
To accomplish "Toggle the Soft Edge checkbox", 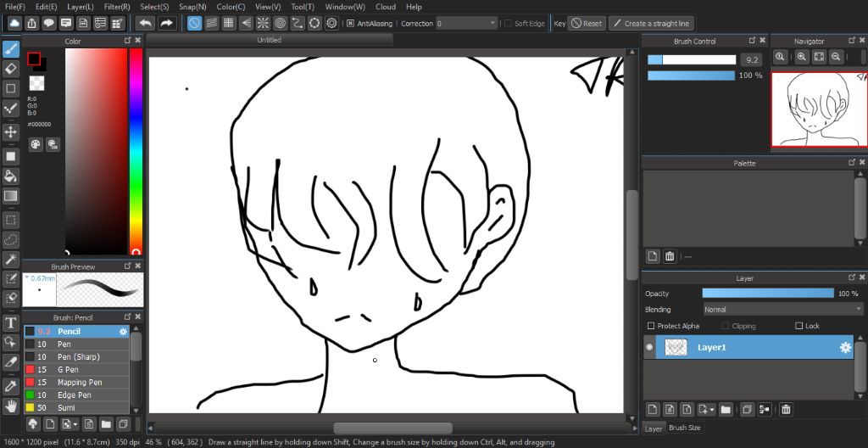I will coord(508,23).
